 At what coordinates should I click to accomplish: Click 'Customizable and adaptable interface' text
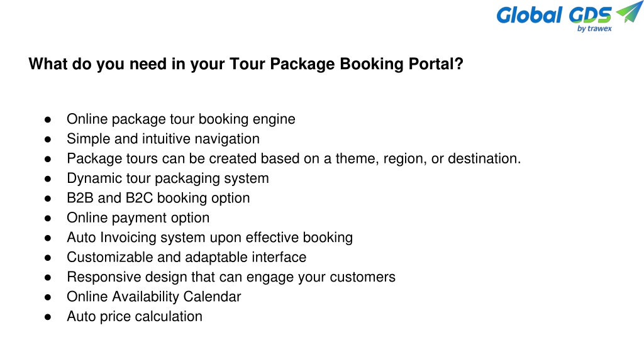pyautogui.click(x=186, y=257)
